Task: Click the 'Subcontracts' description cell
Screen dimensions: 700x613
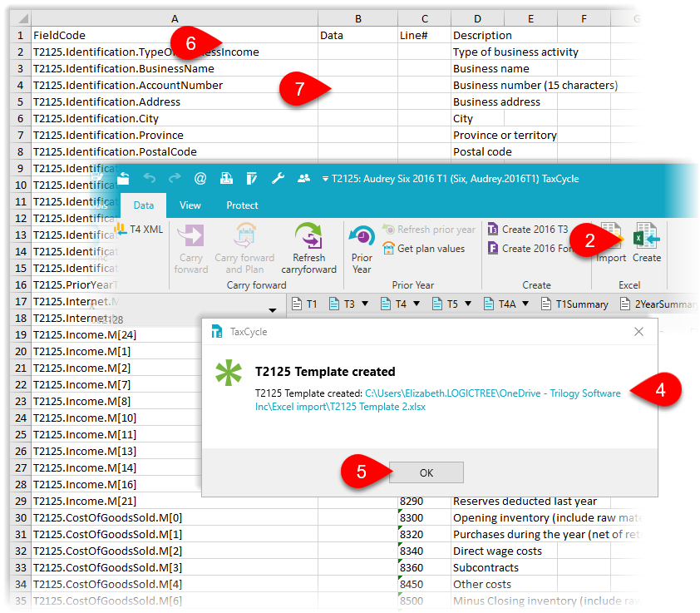Action: pos(486,567)
